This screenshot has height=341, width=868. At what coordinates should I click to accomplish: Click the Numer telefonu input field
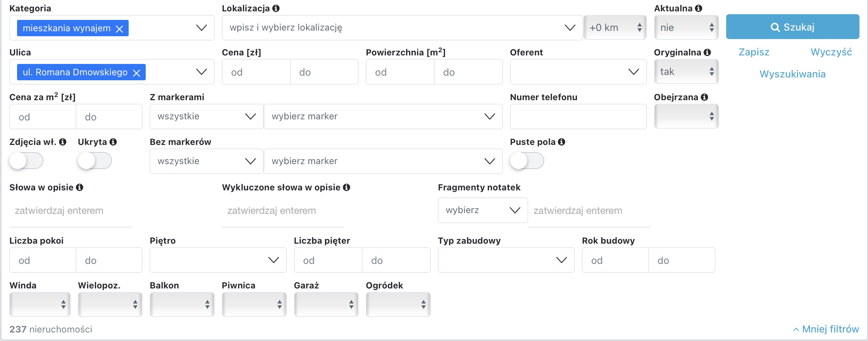[578, 117]
